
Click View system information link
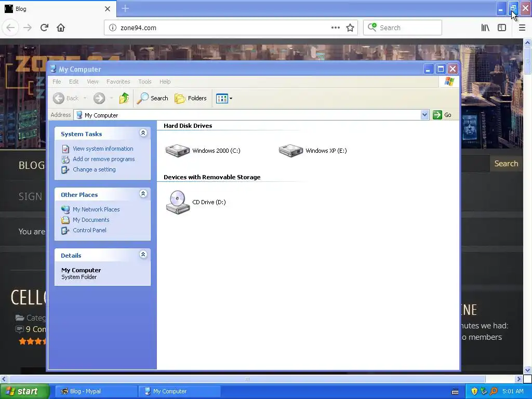[x=103, y=149]
